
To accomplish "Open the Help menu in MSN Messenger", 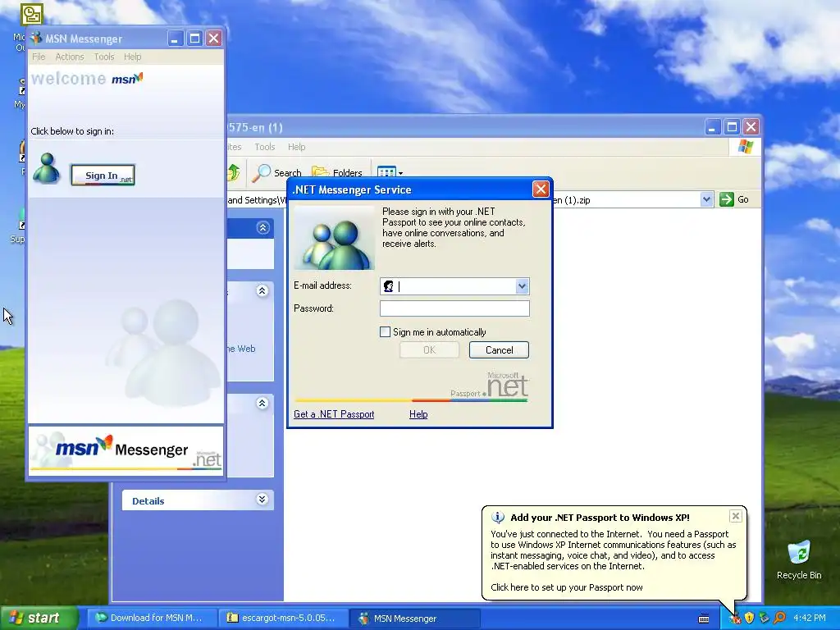I will pos(132,57).
